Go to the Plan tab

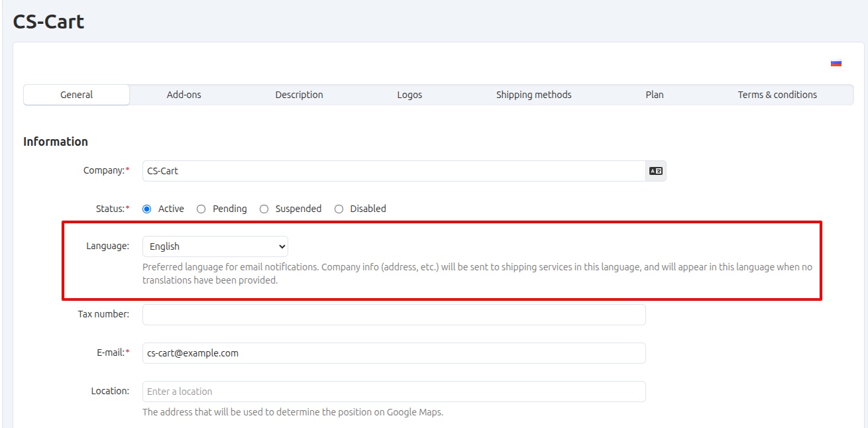pos(655,95)
